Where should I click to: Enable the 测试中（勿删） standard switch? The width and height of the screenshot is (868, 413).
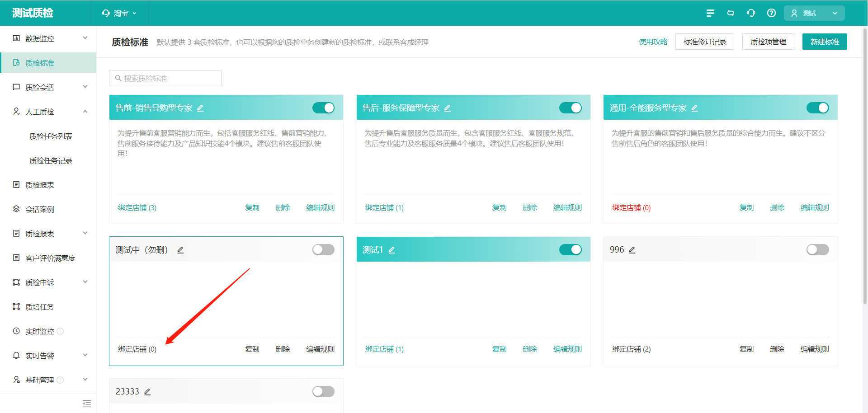(323, 250)
